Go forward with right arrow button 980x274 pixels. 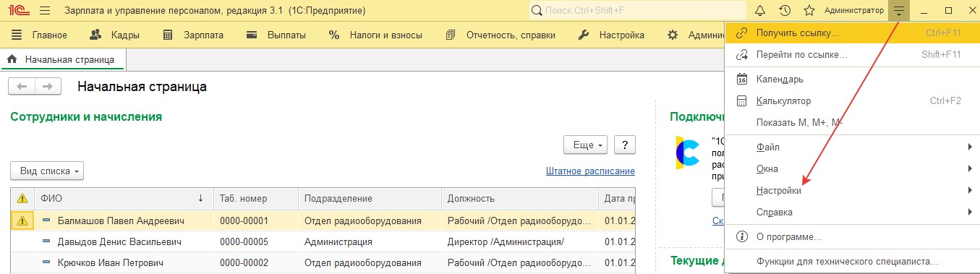click(48, 87)
